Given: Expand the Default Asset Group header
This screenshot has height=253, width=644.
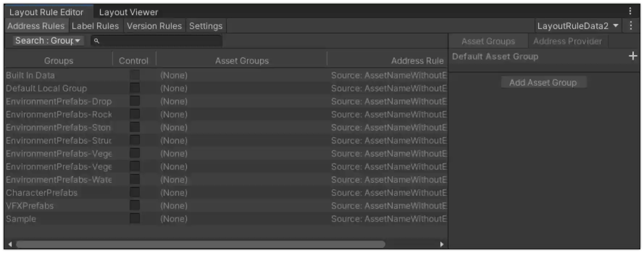Looking at the screenshot, I should (x=495, y=56).
